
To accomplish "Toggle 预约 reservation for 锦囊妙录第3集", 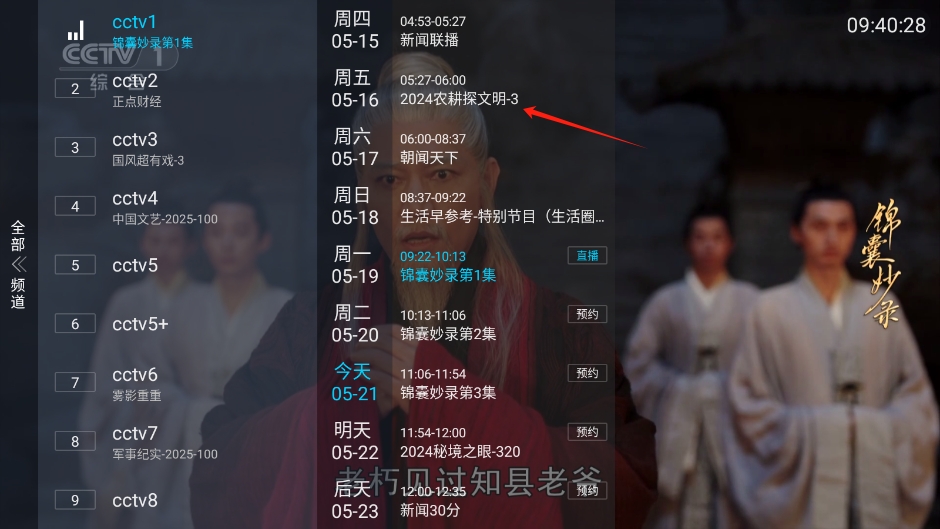I will coord(588,373).
